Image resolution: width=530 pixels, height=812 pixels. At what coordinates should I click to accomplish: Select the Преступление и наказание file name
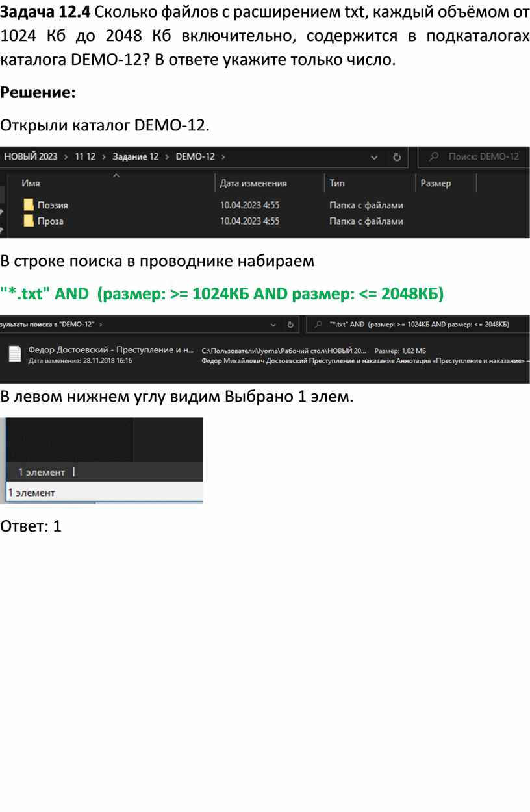pos(111,350)
